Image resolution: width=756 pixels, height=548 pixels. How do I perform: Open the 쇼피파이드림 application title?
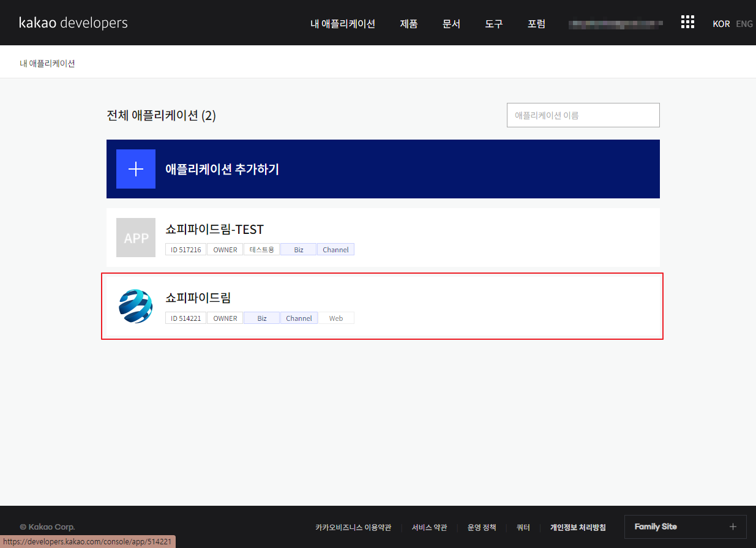coord(198,298)
